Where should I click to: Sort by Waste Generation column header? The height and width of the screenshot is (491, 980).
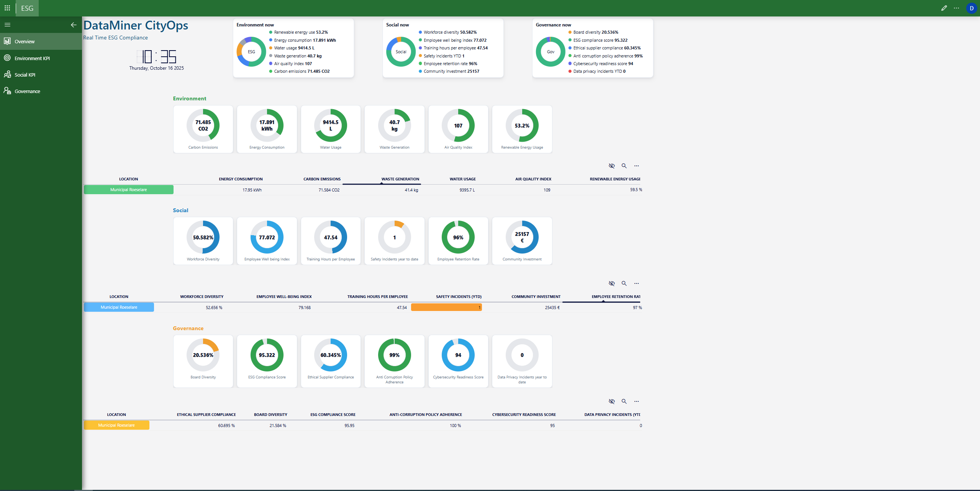pyautogui.click(x=400, y=179)
